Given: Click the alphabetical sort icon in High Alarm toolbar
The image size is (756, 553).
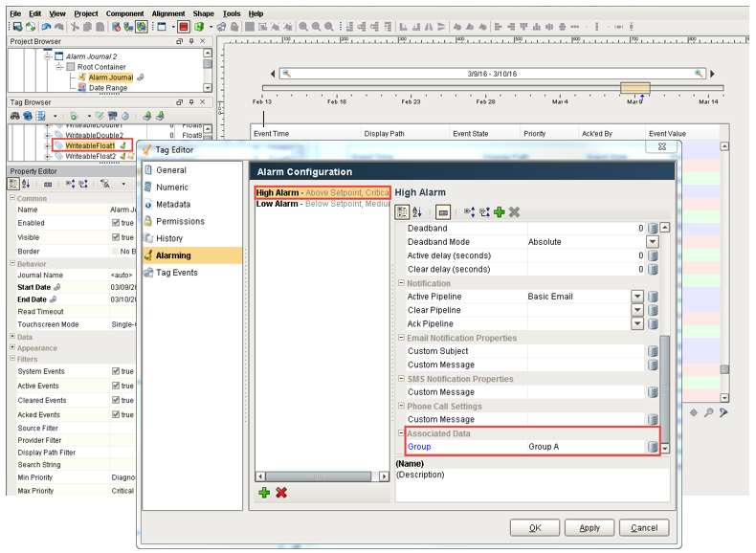Looking at the screenshot, I should [x=417, y=212].
